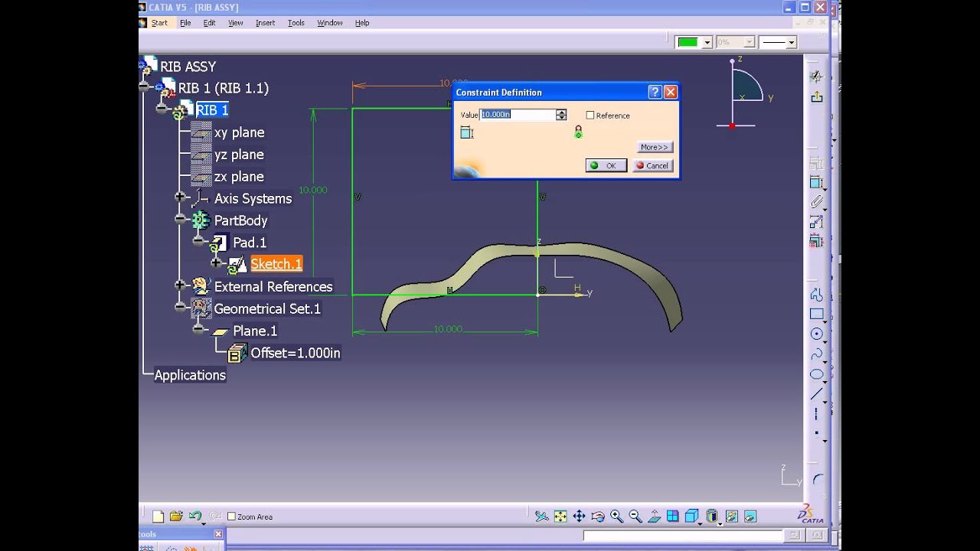Click the Normal View icon
The image size is (980, 551).
coord(654,517)
